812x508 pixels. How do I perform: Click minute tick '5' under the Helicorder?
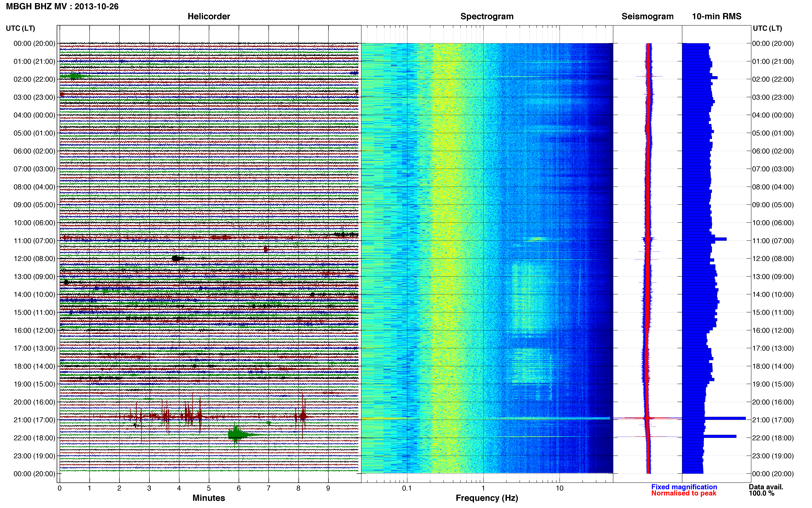tap(209, 488)
